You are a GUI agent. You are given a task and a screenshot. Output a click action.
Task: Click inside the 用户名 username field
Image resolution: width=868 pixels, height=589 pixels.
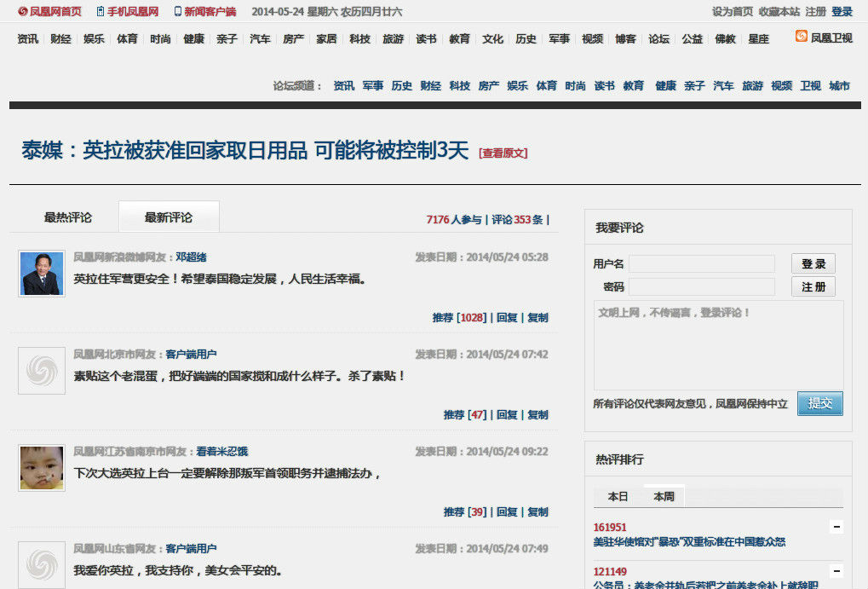click(x=701, y=263)
